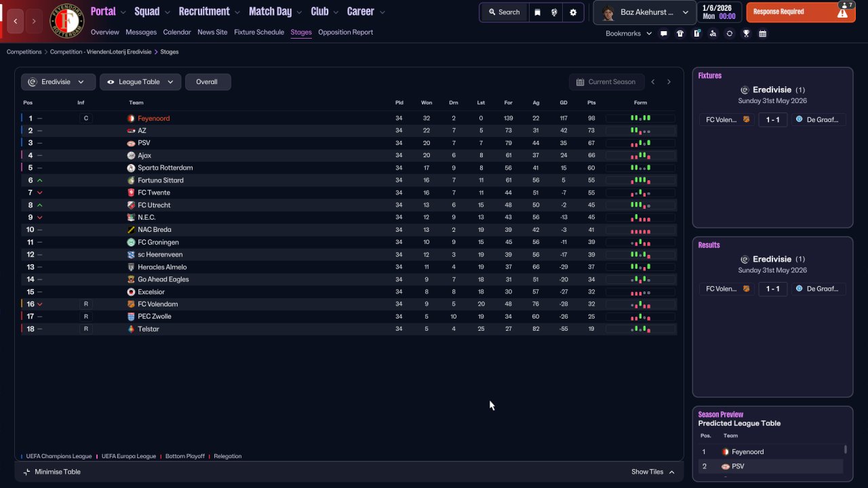868x488 pixels.
Task: Click the Current Season button
Action: point(606,82)
